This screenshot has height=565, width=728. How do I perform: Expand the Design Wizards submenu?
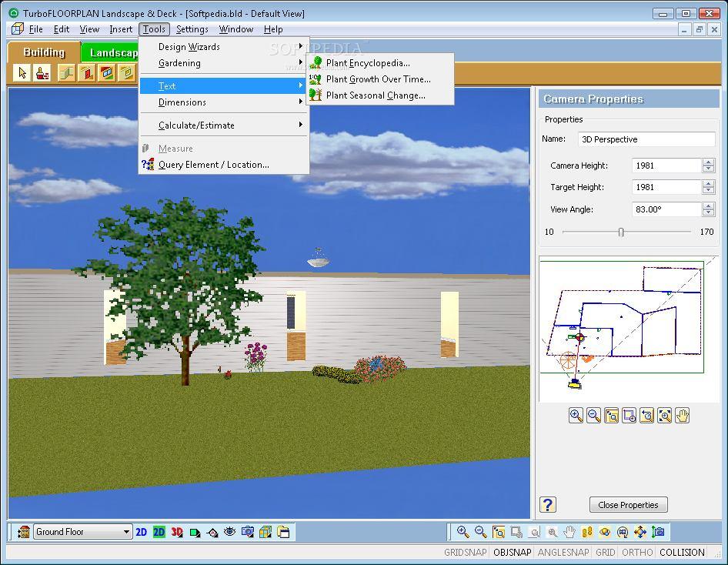click(x=224, y=46)
